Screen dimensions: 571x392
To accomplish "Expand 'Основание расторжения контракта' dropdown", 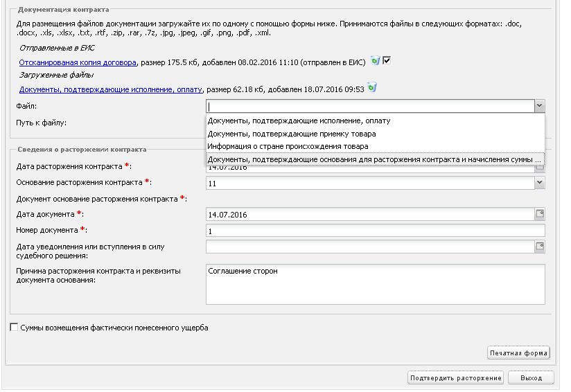I will tap(539, 183).
